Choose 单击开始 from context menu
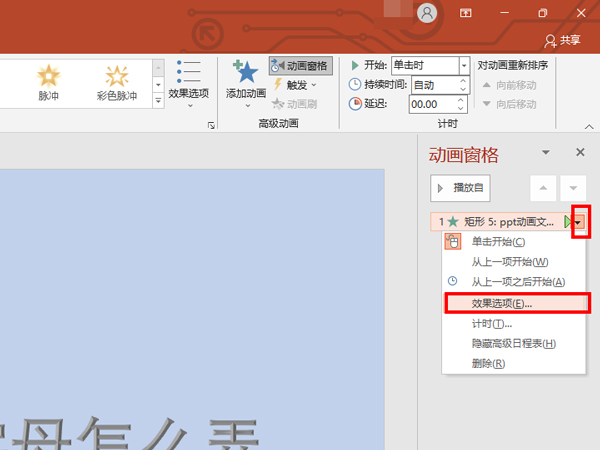The image size is (600, 450). 497,242
